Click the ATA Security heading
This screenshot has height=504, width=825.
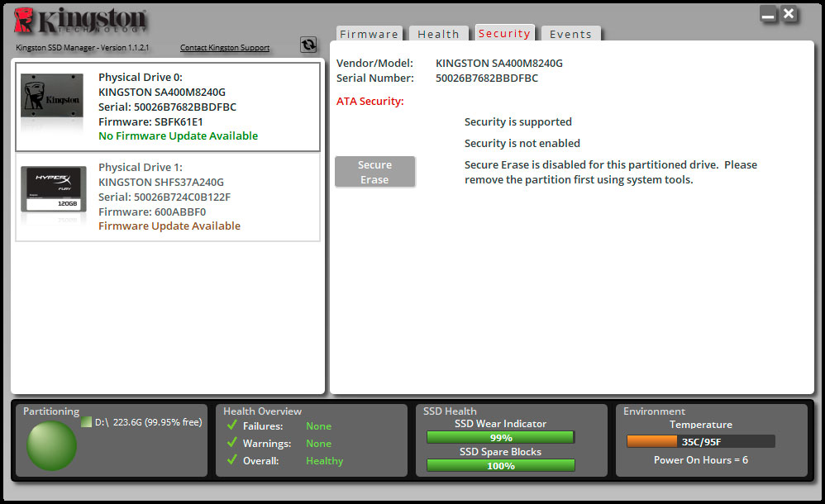point(370,101)
